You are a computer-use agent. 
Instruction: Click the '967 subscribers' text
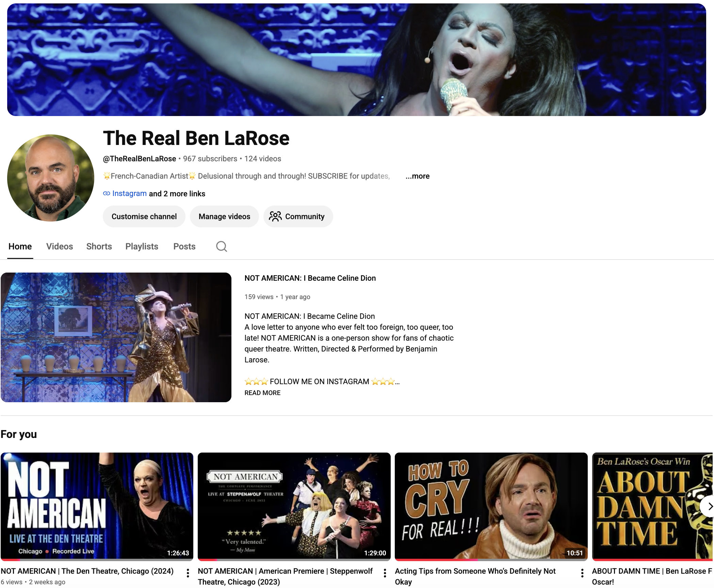click(210, 159)
